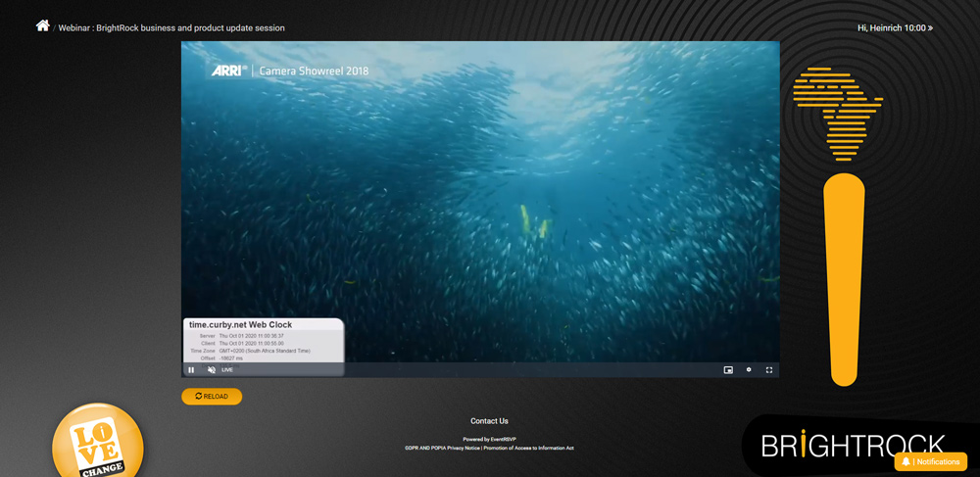The height and width of the screenshot is (477, 980).
Task: Open Promotion of Access to Information Act
Action: click(x=528, y=448)
